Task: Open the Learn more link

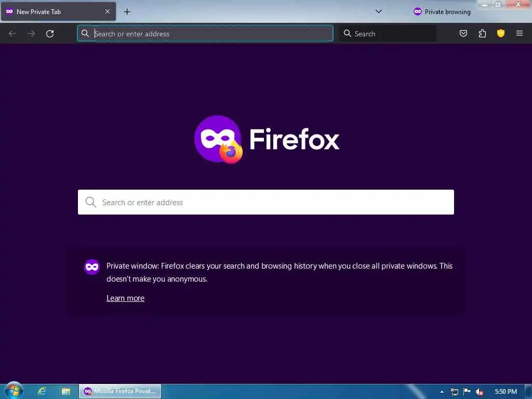Action: tap(126, 298)
